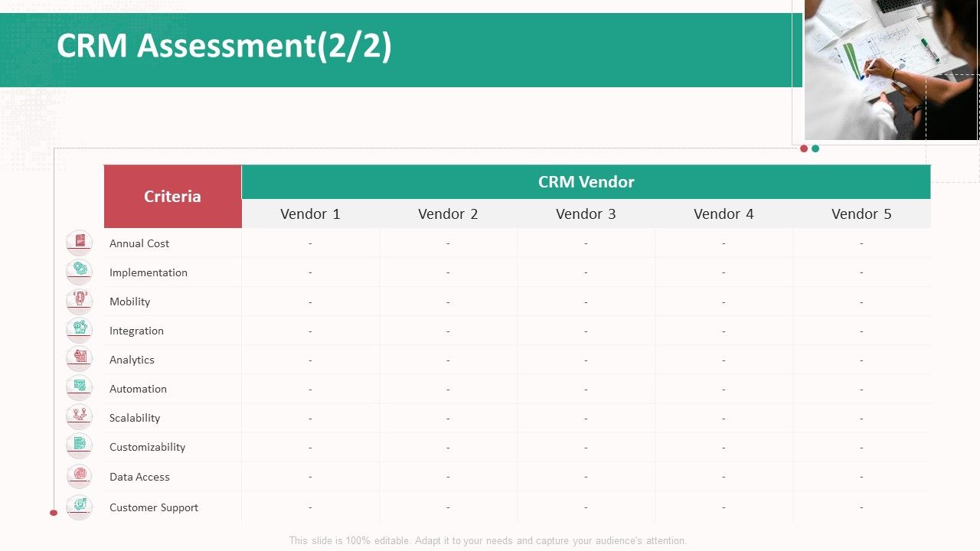This screenshot has width=980, height=551.
Task: Select the Vendor 1 column header
Action: [x=310, y=214]
